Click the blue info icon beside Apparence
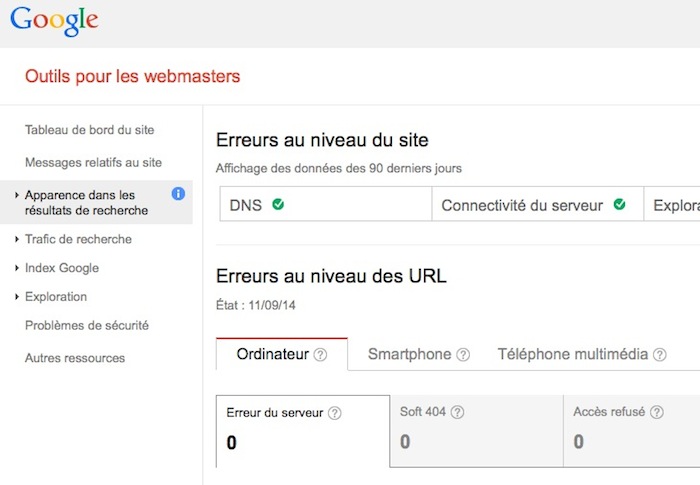Image resolution: width=700 pixels, height=485 pixels. click(178, 193)
